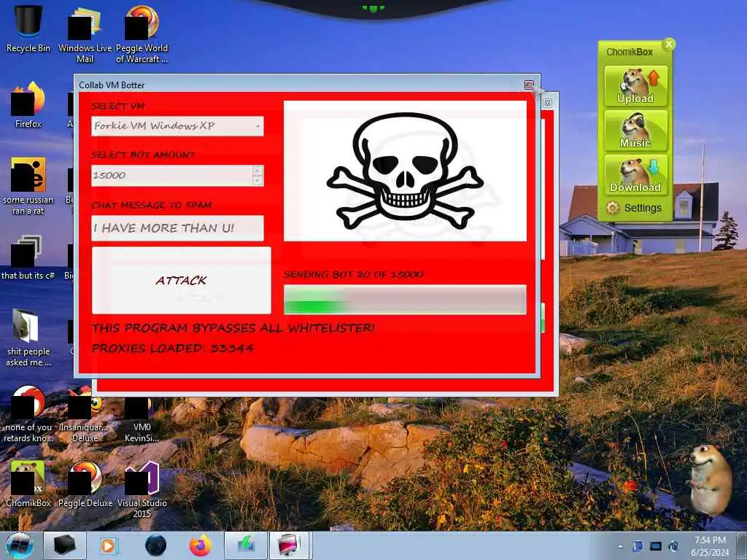Image resolution: width=747 pixels, height=560 pixels.
Task: Open 'some russian ran a rat' icon
Action: pos(28,187)
